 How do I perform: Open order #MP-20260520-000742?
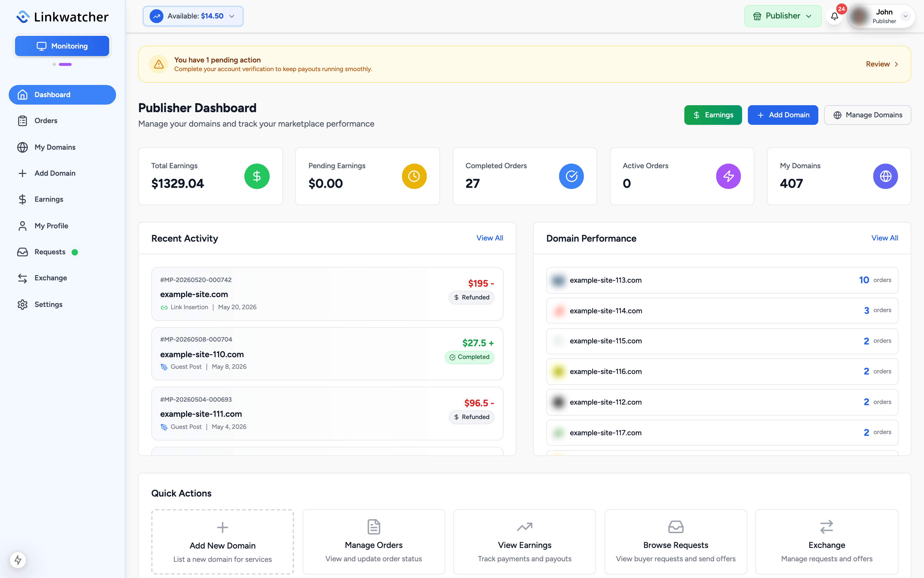point(327,294)
